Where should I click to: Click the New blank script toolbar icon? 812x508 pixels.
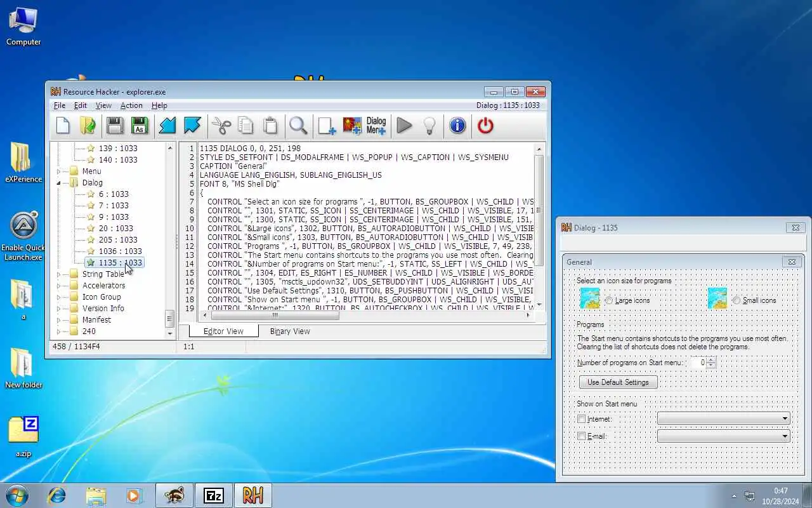tap(63, 126)
